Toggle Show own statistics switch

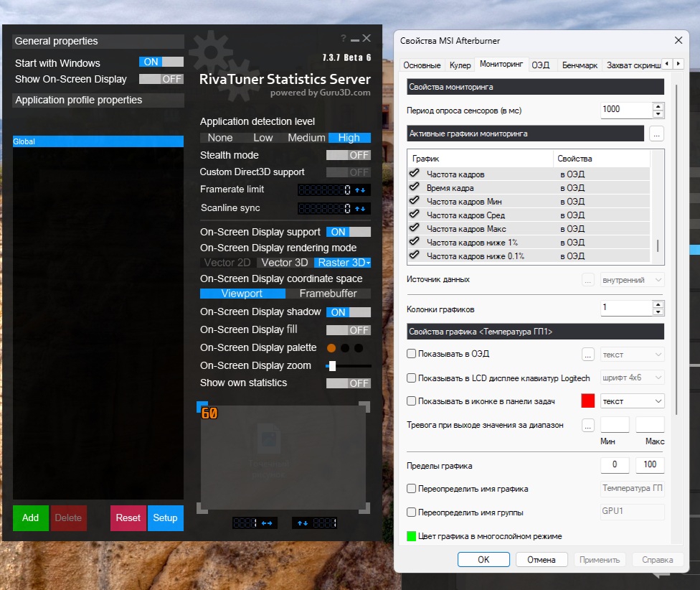(x=349, y=383)
